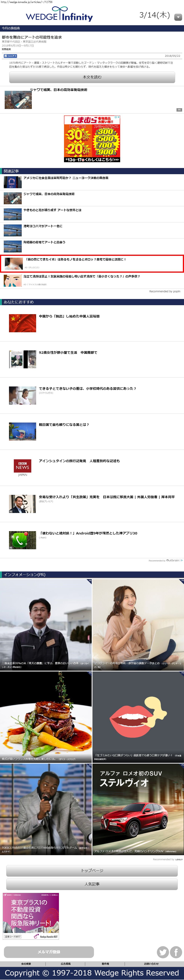Click the Chinese flag thumbnail
The width and height of the screenshot is (184, 980).
click(22, 323)
